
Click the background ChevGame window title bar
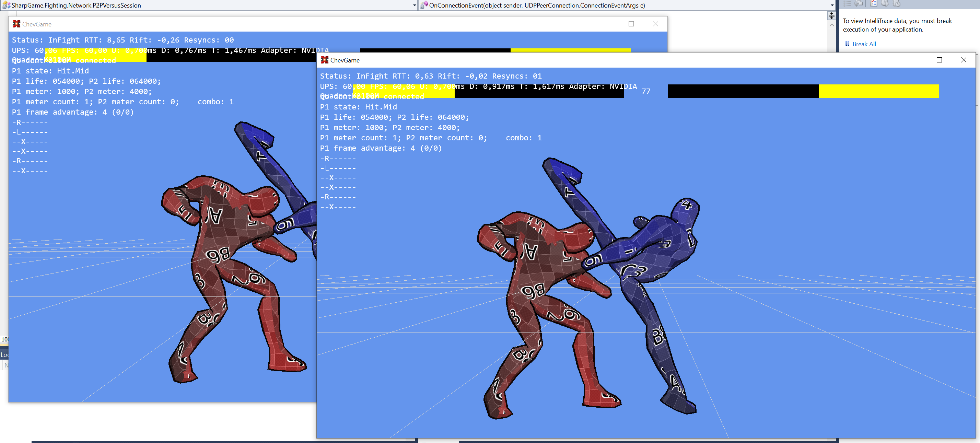click(x=304, y=24)
